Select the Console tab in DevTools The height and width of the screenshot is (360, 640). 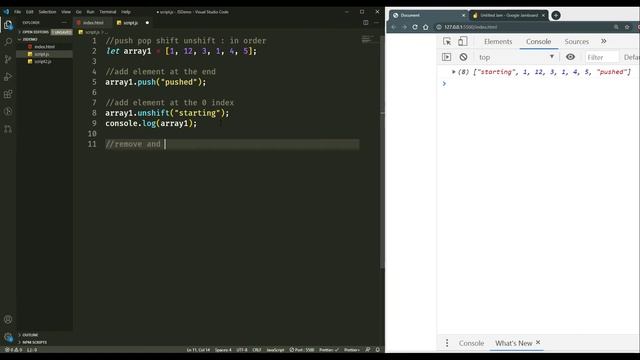538,41
